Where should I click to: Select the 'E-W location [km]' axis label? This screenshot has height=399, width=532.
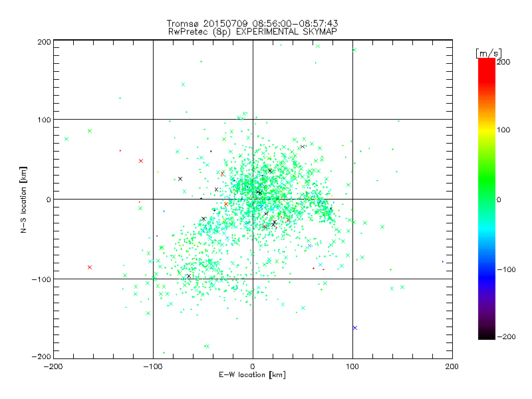coord(252,375)
